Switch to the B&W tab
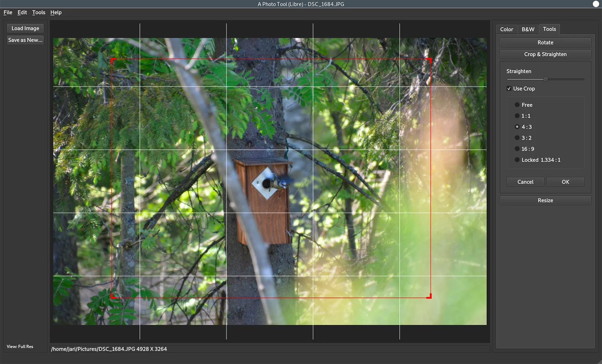 [528, 29]
